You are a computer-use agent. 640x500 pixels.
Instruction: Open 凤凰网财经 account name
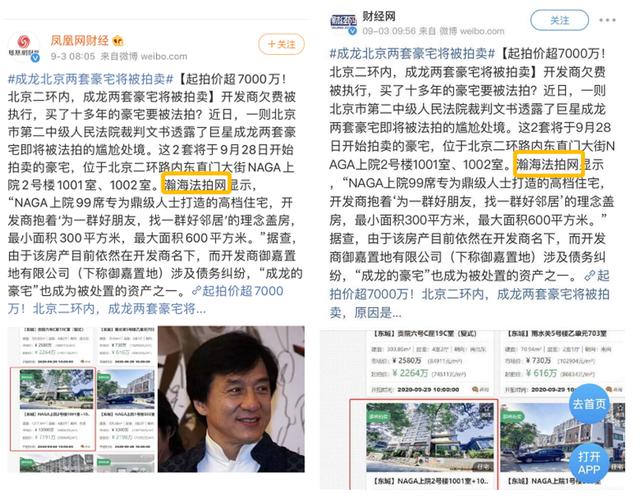coord(80,40)
